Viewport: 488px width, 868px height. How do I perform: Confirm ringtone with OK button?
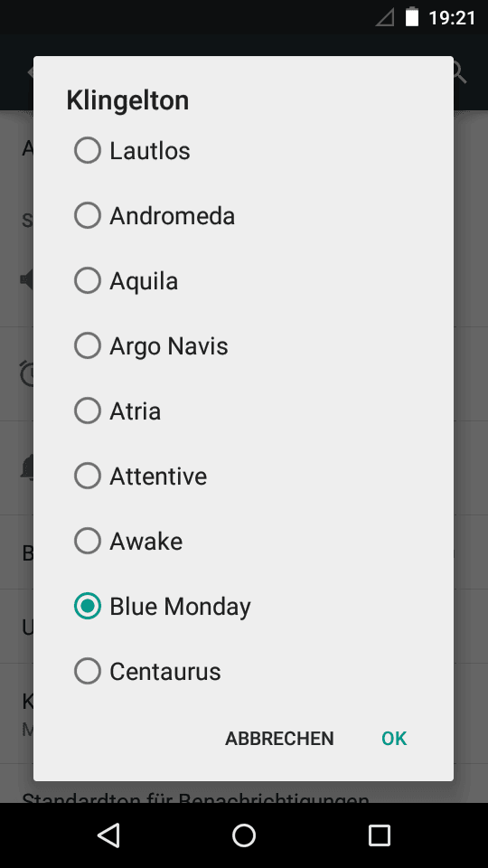[x=394, y=739]
